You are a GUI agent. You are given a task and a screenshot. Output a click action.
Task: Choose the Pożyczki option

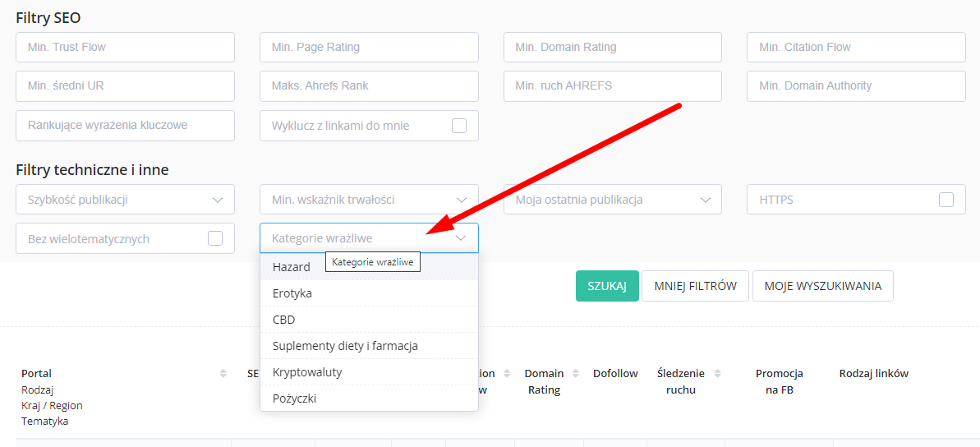[x=369, y=399]
